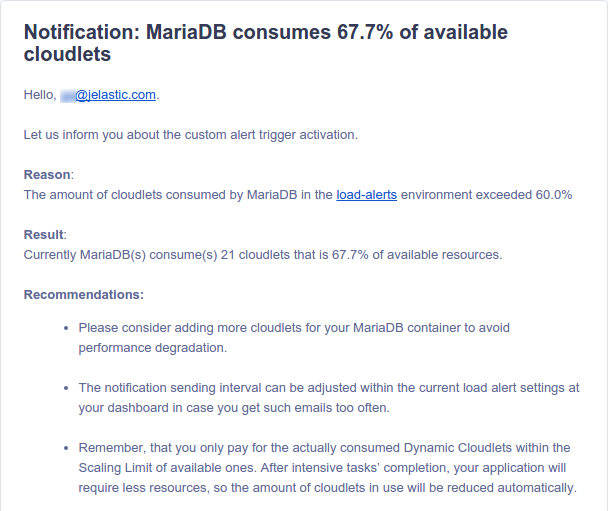Click the bullet beginning 'Remember, that you only pay'
608x511 pixels.
pyautogui.click(x=328, y=468)
